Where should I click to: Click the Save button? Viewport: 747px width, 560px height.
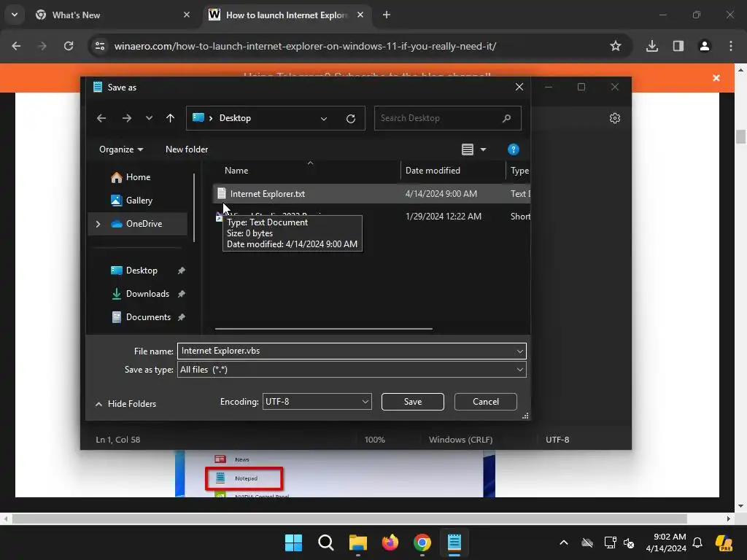coord(413,402)
